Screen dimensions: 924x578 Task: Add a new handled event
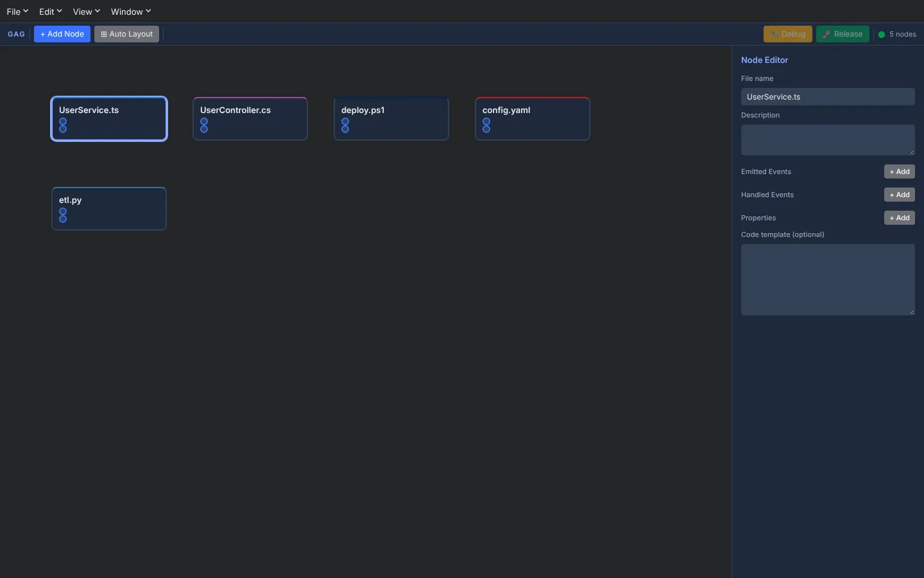pyautogui.click(x=900, y=195)
